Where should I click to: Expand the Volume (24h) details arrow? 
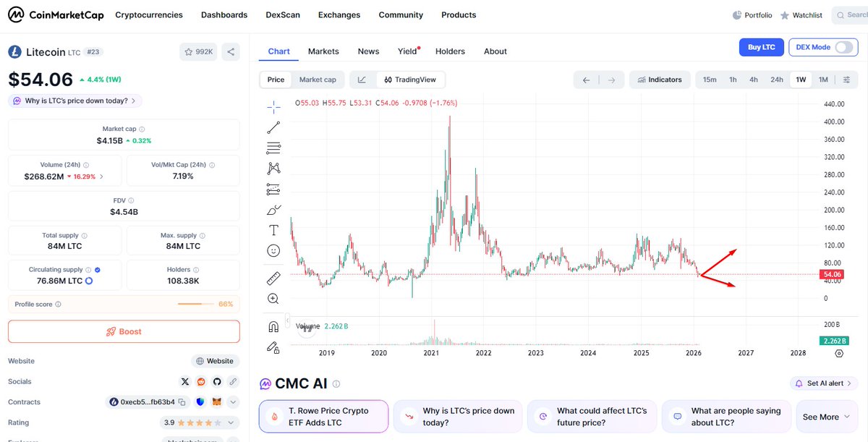[x=101, y=176]
